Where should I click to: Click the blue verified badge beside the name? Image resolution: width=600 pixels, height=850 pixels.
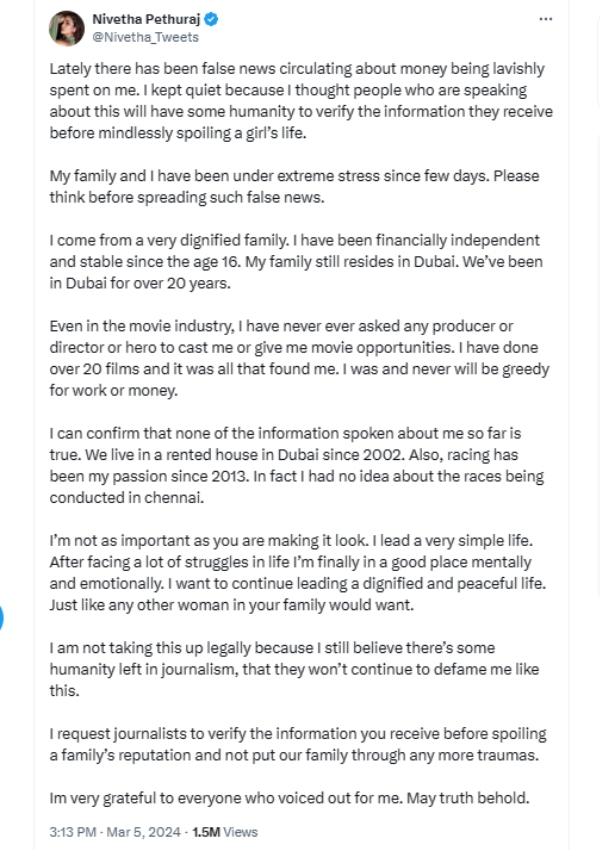tap(212, 19)
